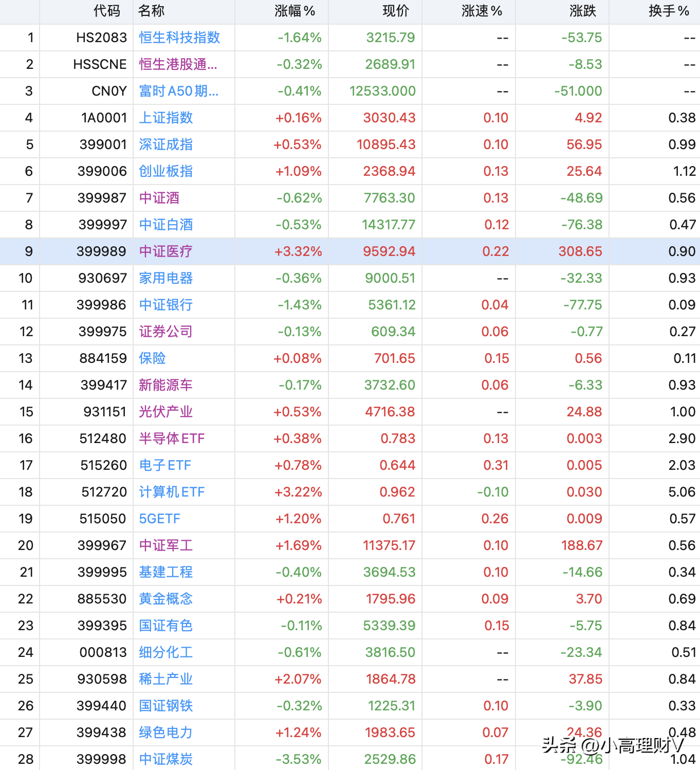Open the 黄金概念 entry
The image size is (700, 770).
[x=166, y=599]
